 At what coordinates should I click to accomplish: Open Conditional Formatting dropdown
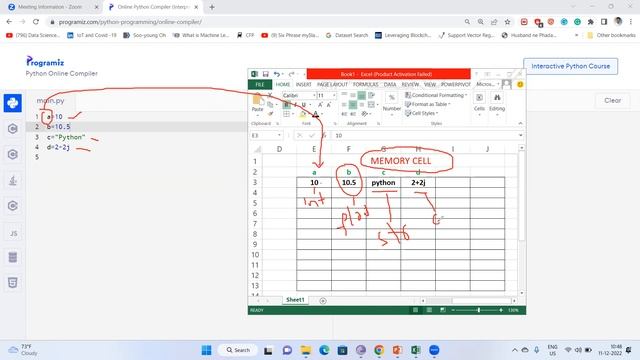[436, 95]
